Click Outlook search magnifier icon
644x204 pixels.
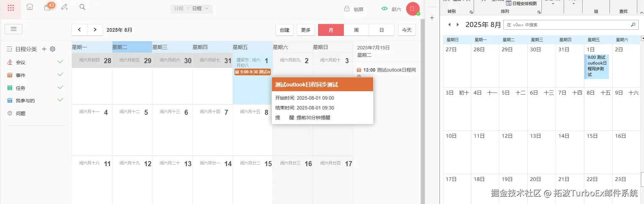[633, 25]
